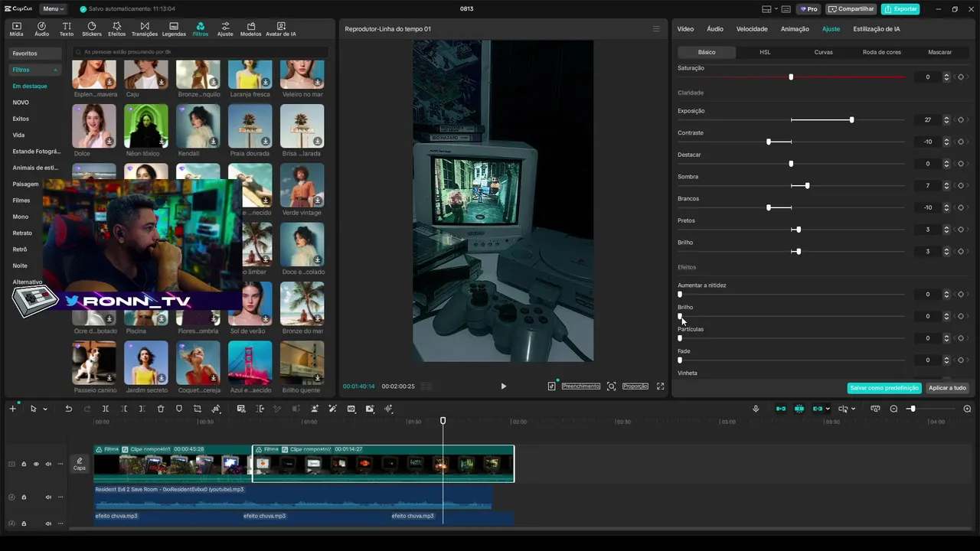Collapse the Filtros category list
The width and height of the screenshot is (980, 551).
(x=55, y=70)
